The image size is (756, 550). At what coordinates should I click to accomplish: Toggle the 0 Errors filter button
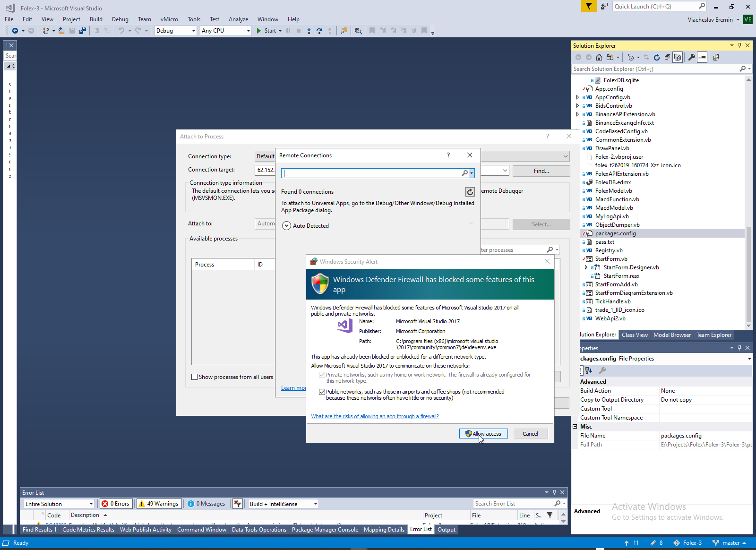(x=116, y=504)
